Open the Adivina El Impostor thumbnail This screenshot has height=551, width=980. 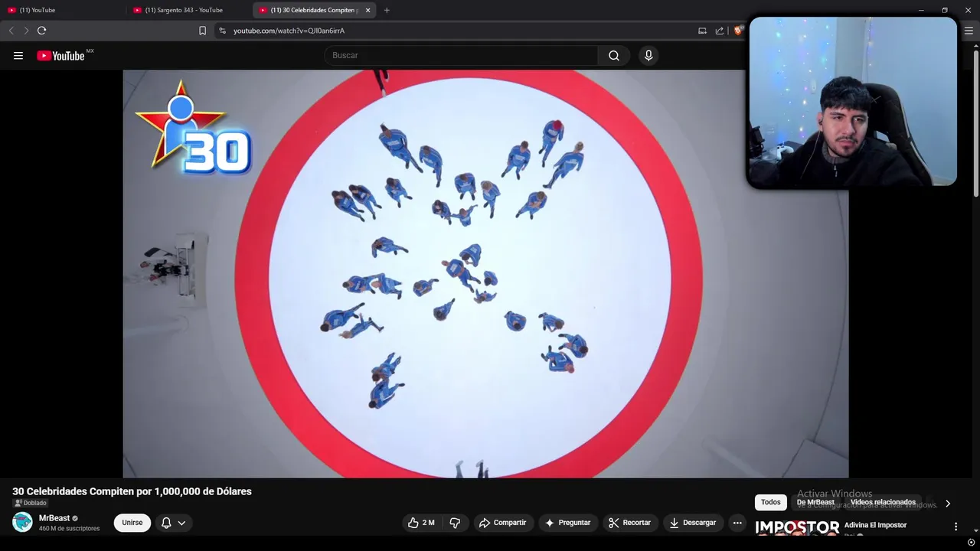(x=797, y=528)
